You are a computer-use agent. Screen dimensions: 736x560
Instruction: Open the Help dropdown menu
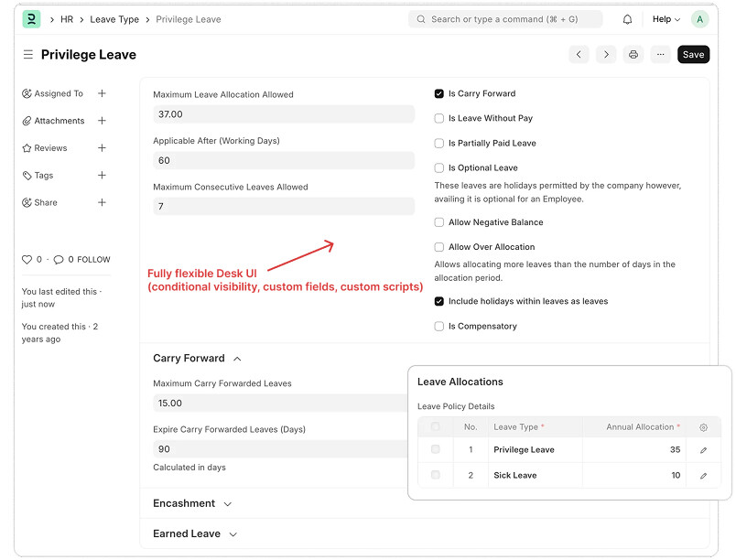[x=666, y=19]
